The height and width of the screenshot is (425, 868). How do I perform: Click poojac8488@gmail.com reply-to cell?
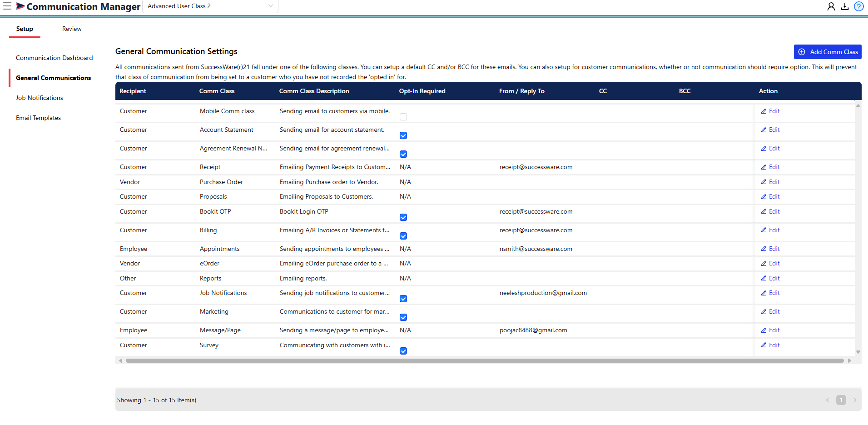pos(533,330)
